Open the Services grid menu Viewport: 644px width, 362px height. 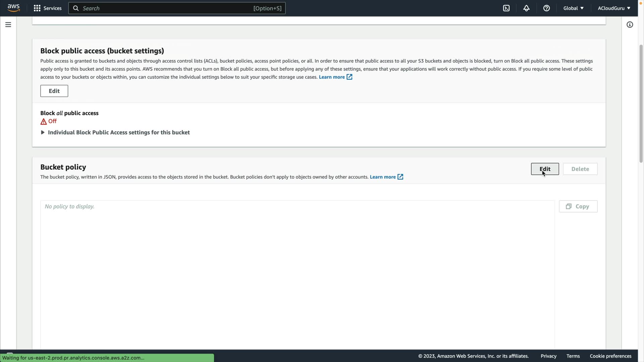tap(37, 8)
